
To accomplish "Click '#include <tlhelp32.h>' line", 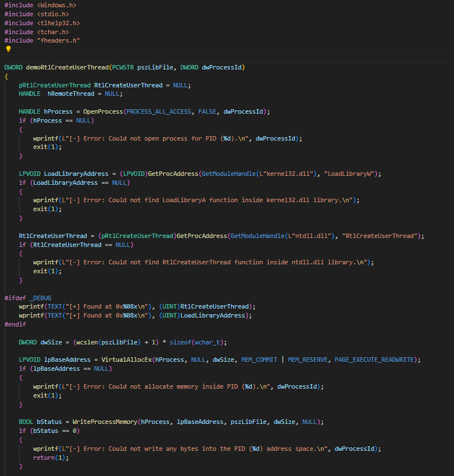I will (42, 23).
